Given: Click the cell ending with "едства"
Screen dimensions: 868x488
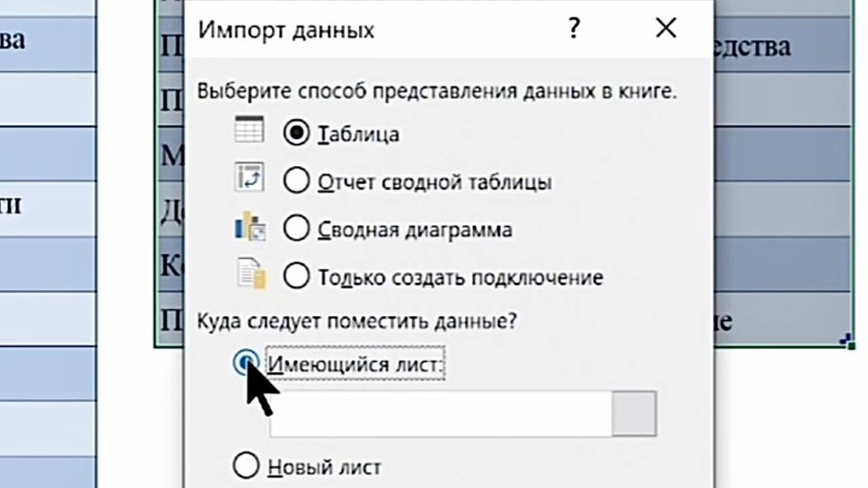Looking at the screenshot, I should [780, 46].
